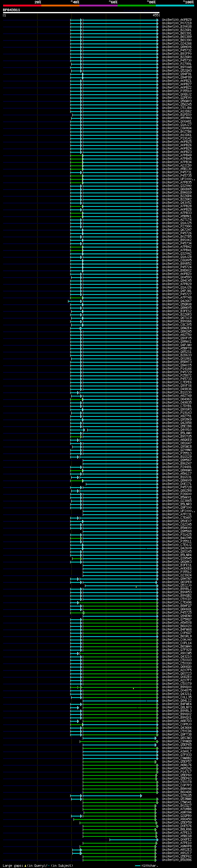Select hit UniRef100_P31425
The height and width of the screenshot is (868, 197).
tap(176, 535)
